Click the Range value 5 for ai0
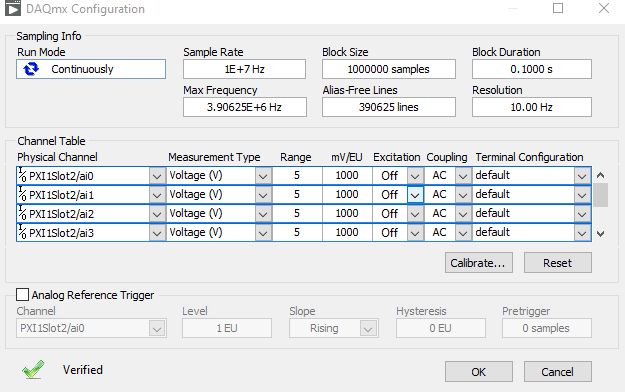 (297, 175)
